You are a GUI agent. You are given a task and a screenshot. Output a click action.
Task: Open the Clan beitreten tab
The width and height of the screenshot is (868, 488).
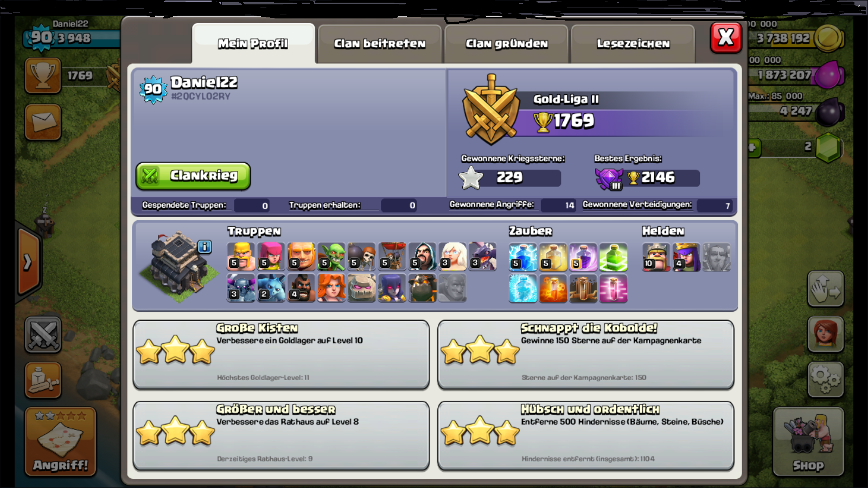point(379,44)
